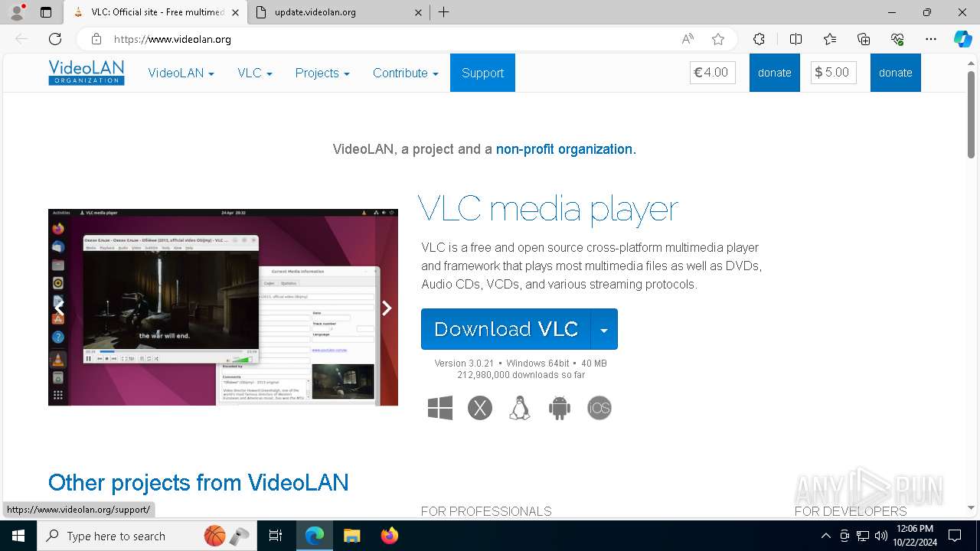This screenshot has height=551, width=980.
Task: Open the Android download icon
Action: (x=560, y=408)
